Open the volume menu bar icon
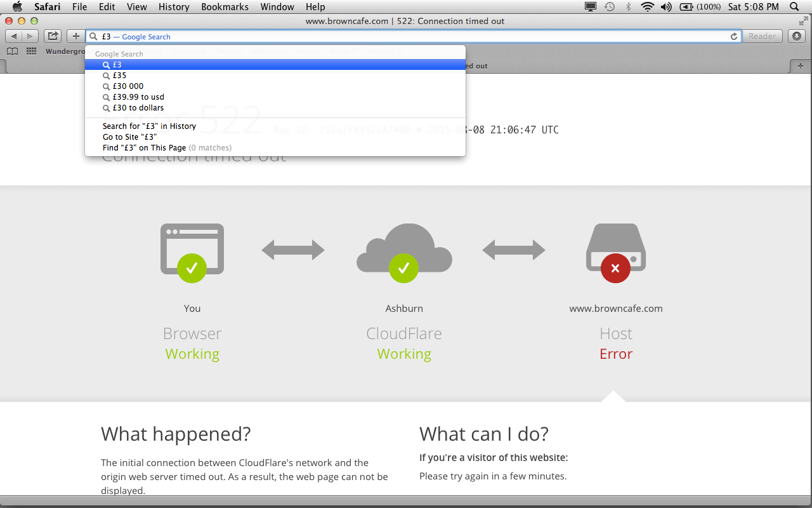The height and width of the screenshot is (508, 812). tap(665, 6)
